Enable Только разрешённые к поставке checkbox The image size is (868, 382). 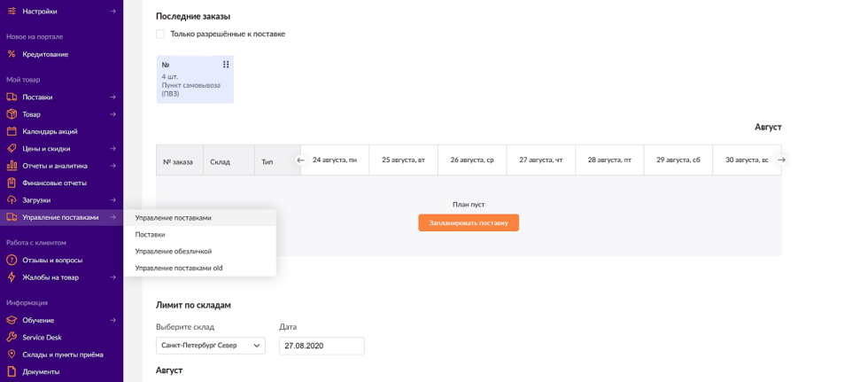(160, 34)
